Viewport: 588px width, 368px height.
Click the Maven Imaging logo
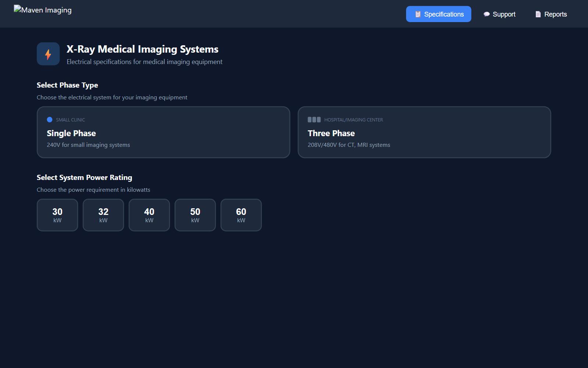(43, 10)
